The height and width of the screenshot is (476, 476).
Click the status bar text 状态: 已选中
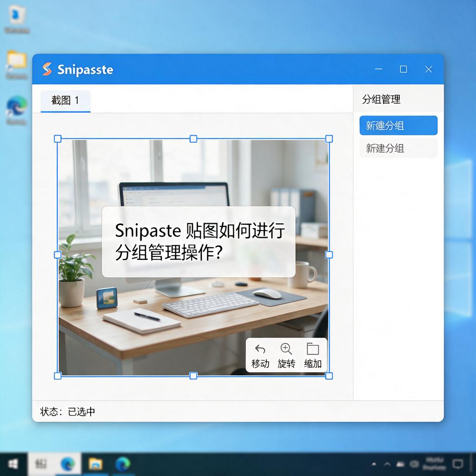click(67, 412)
